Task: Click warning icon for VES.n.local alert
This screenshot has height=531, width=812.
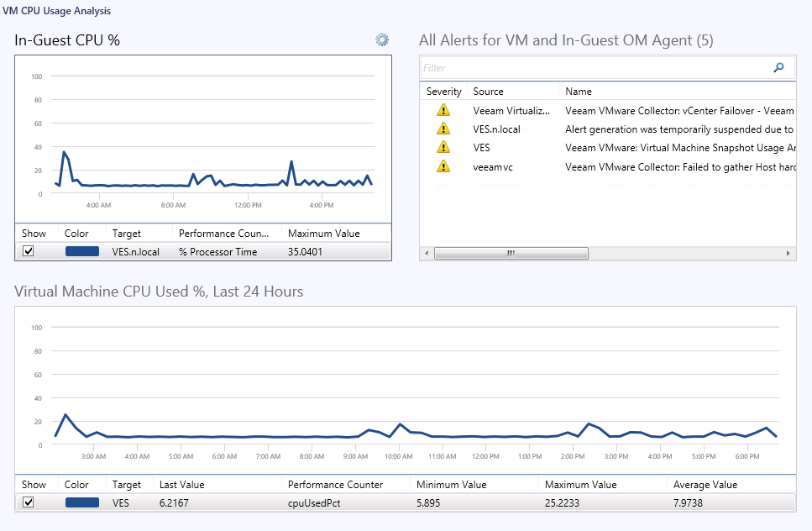Action: (443, 129)
